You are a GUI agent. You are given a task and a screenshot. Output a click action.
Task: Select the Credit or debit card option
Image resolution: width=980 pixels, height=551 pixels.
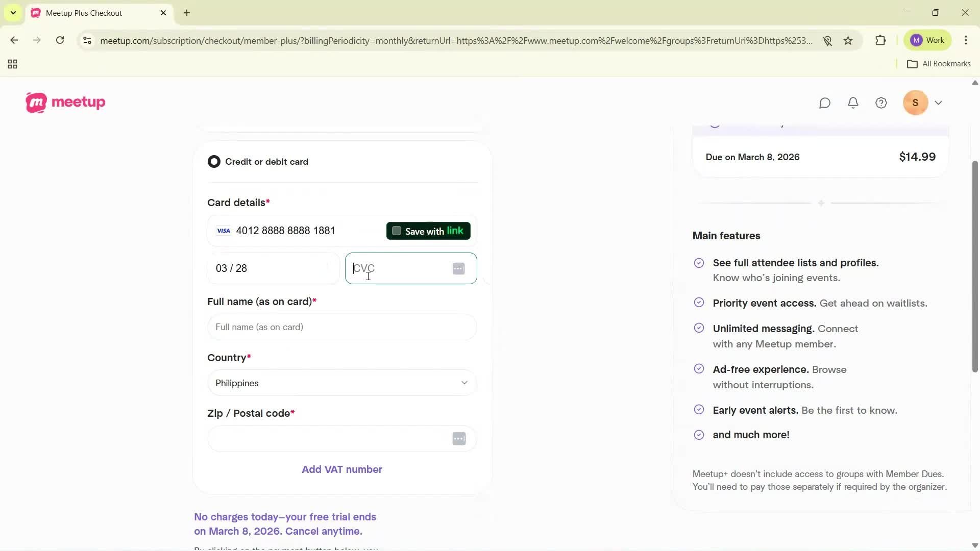point(214,161)
